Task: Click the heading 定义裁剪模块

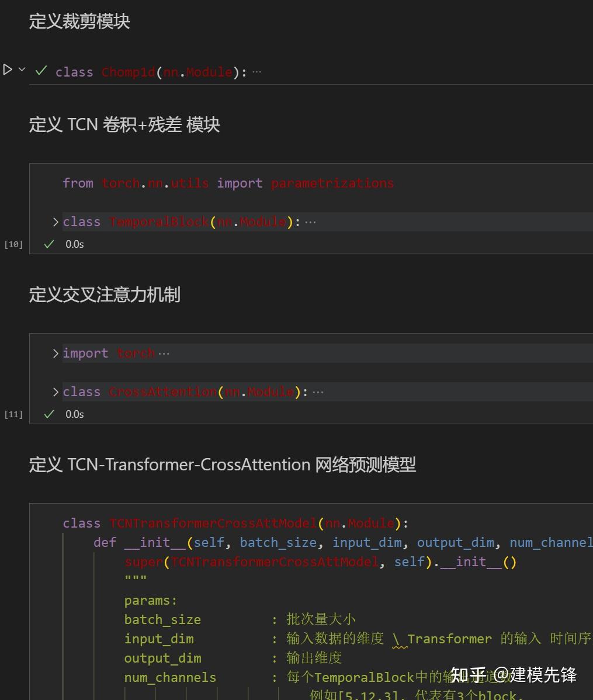Action: tap(79, 22)
